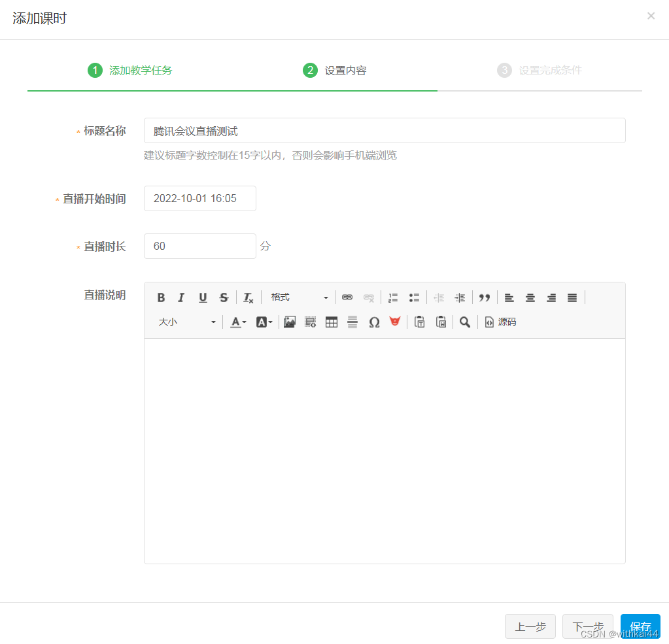The width and height of the screenshot is (669, 644).
Task: Toggle italic formatting in the editor
Action: pos(180,297)
